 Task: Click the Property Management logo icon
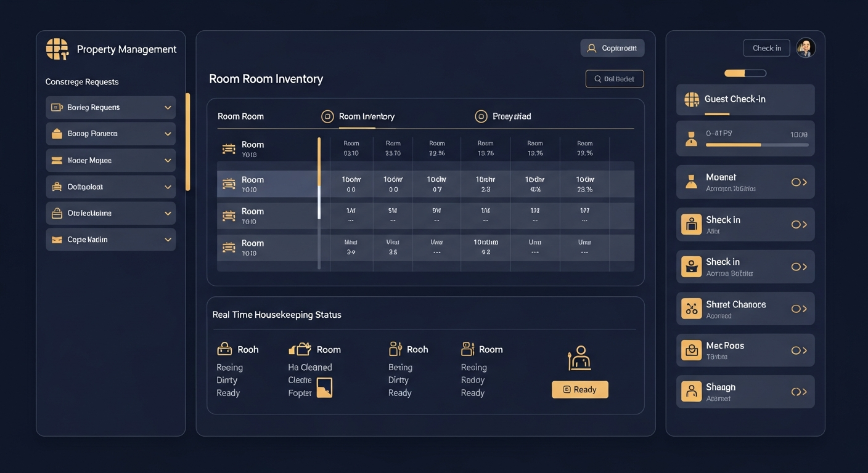pos(57,49)
